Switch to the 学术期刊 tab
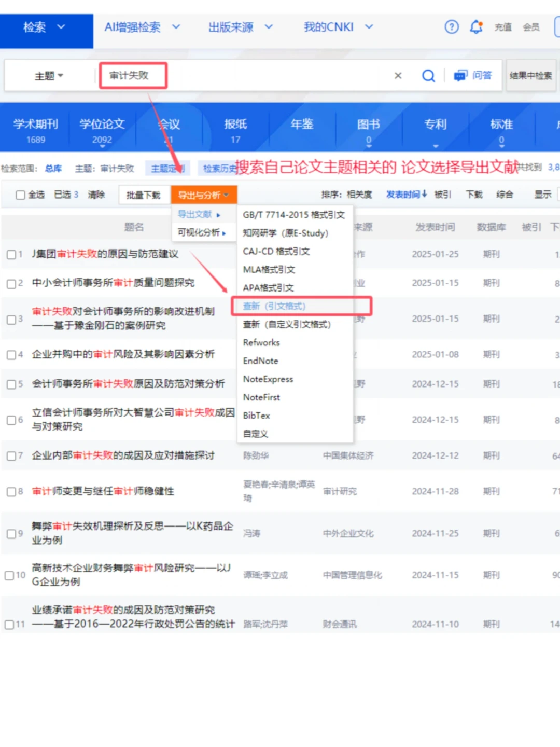The height and width of the screenshot is (747, 560). (36, 130)
